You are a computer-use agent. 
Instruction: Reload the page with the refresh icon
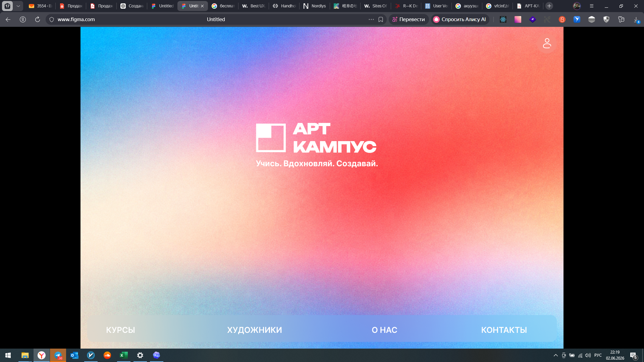coord(38,19)
